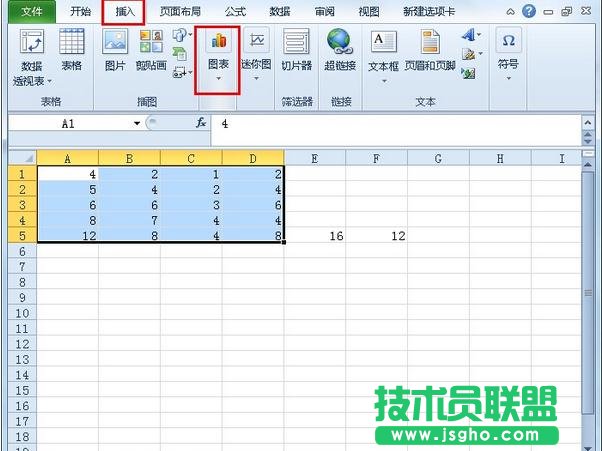Select cell C3 containing 3
602x451 pixels.
[191, 205]
